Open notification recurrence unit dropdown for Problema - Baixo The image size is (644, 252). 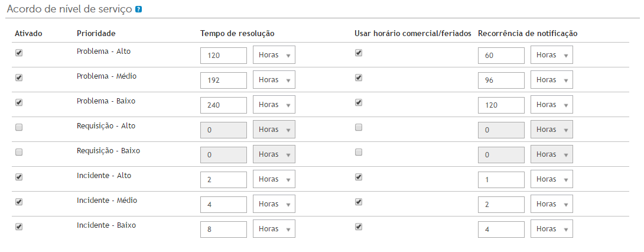click(552, 105)
